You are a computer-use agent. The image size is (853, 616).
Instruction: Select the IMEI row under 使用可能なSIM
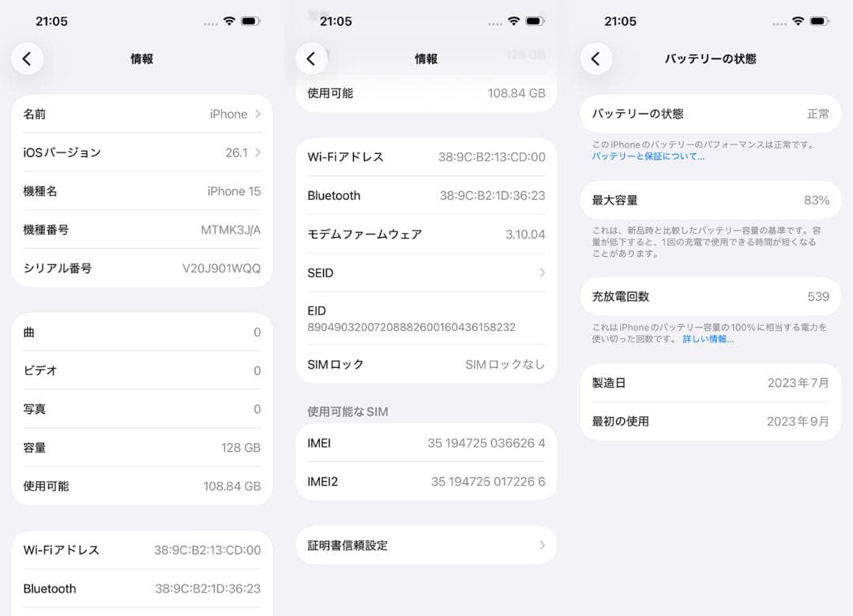[426, 442]
